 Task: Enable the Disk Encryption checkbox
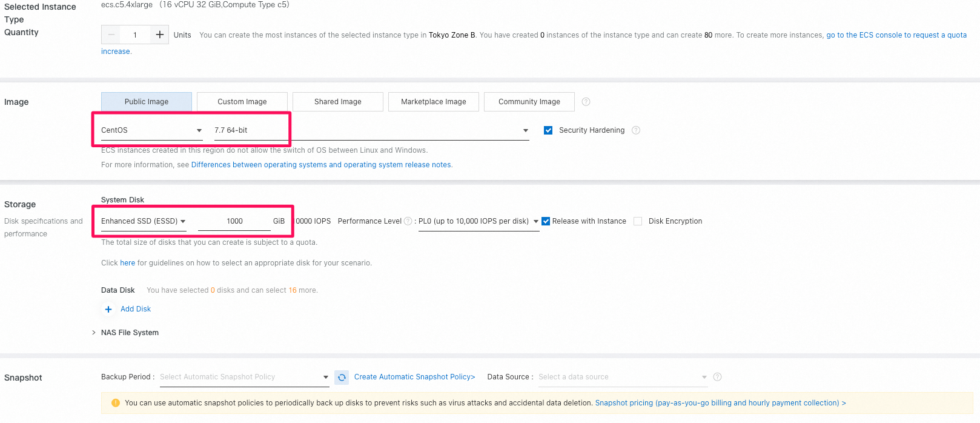click(638, 221)
